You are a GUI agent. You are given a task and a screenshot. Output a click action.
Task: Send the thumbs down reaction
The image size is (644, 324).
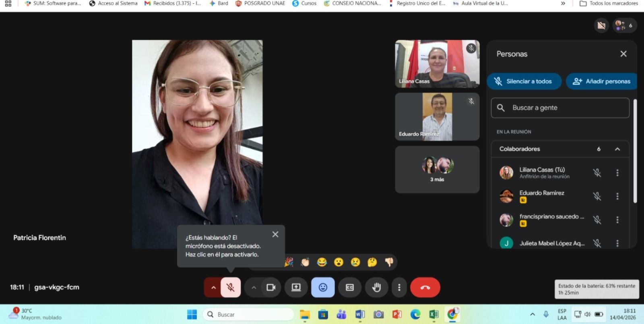point(389,262)
